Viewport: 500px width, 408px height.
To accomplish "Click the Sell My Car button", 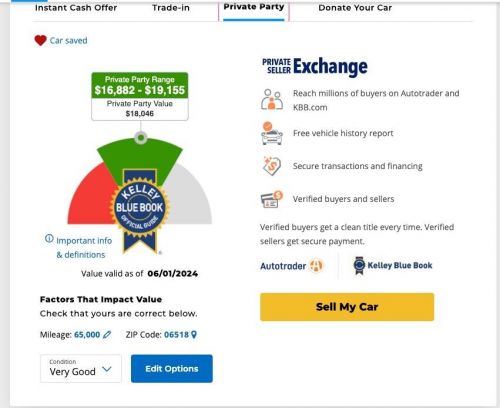I will click(347, 307).
